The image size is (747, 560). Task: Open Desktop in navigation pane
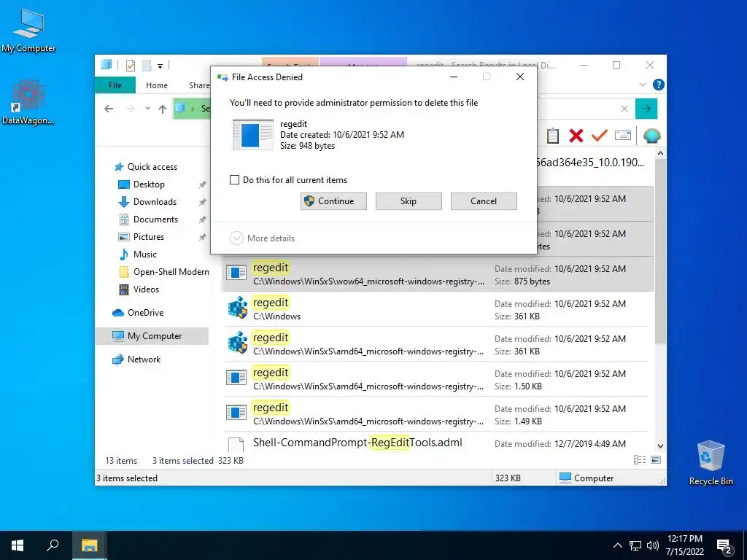click(142, 184)
